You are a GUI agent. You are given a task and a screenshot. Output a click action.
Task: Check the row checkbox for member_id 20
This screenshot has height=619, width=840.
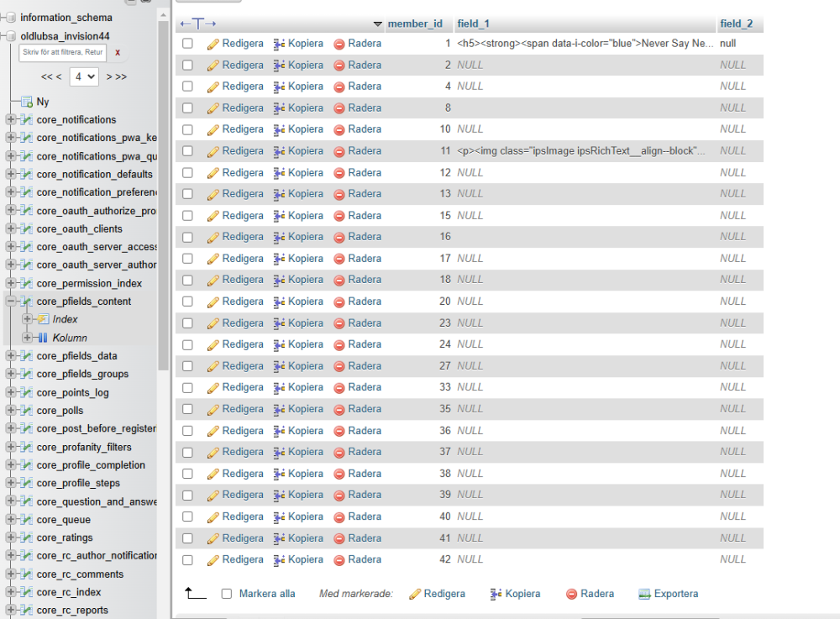pyautogui.click(x=187, y=302)
